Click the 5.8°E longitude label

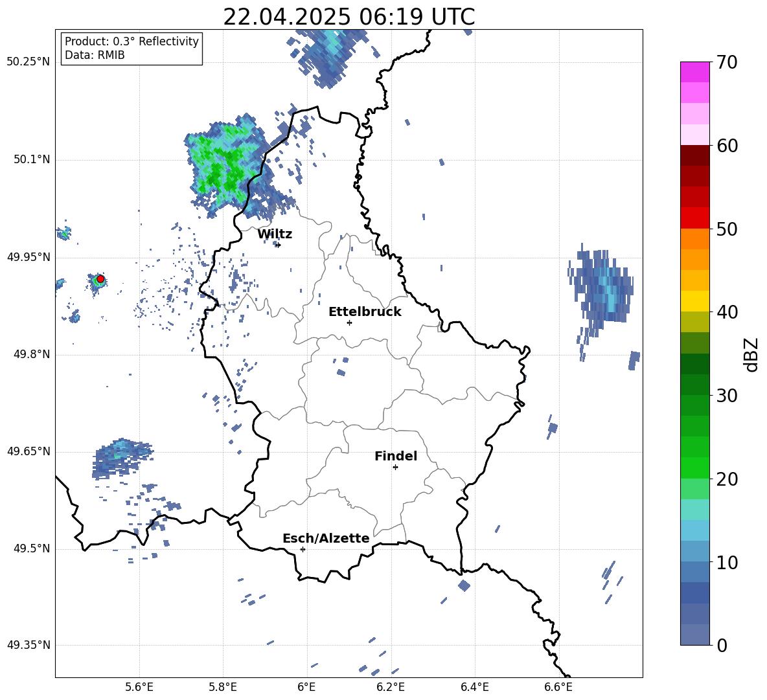tap(223, 688)
